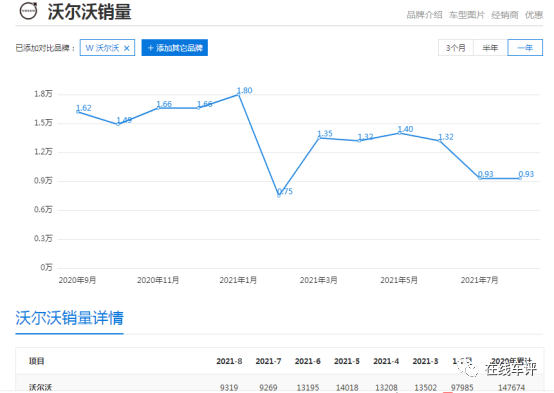554x393 pixels.
Task: Click the 1.62 data point on chart
Action: pyautogui.click(x=78, y=112)
